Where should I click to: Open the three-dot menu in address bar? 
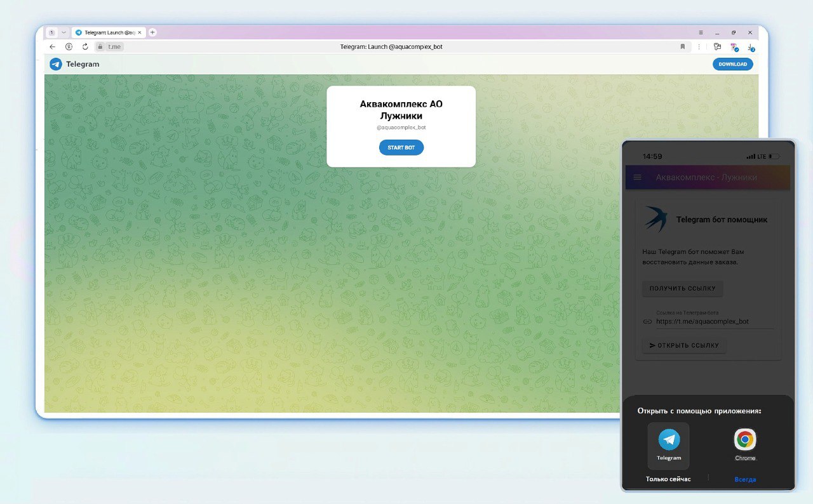pos(699,46)
